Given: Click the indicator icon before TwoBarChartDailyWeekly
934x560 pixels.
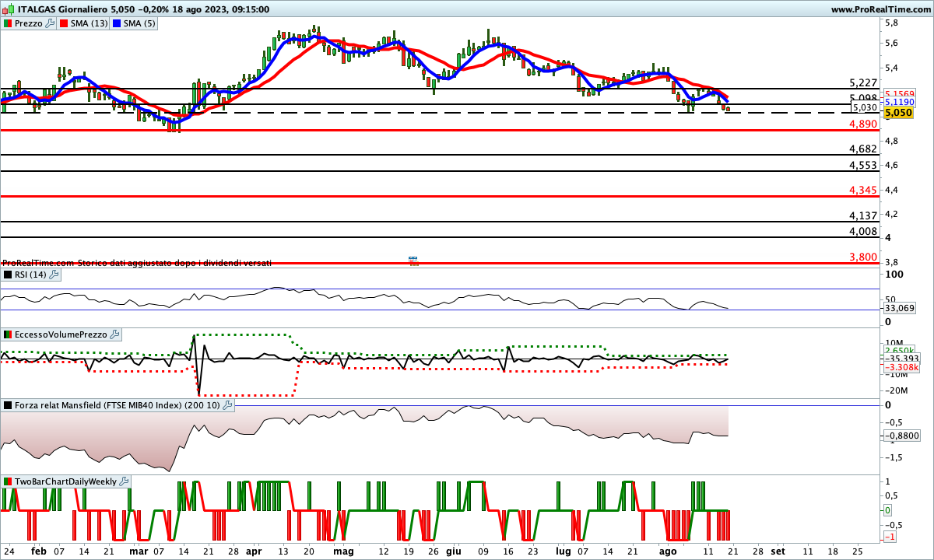Looking at the screenshot, I should coord(7,481).
